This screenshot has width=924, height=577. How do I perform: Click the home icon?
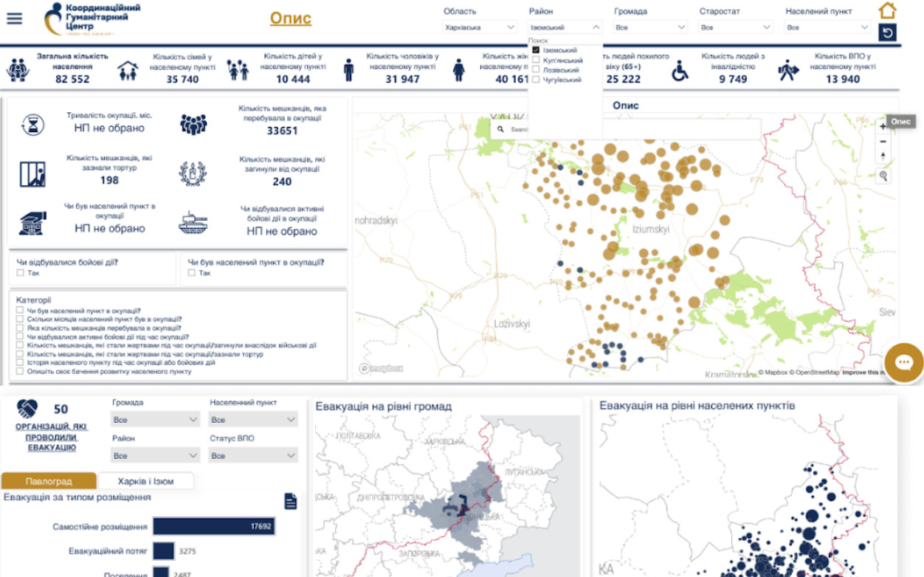pyautogui.click(x=887, y=10)
